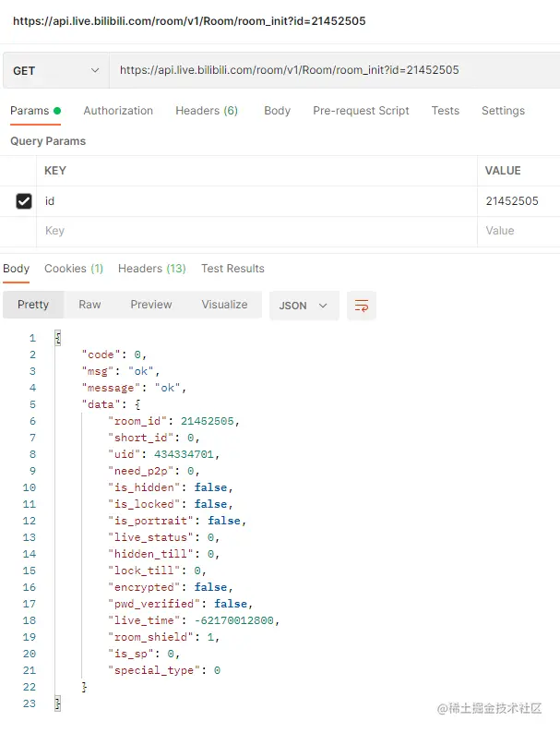This screenshot has width=560, height=733.
Task: Click the request title URL text
Action: 189,21
